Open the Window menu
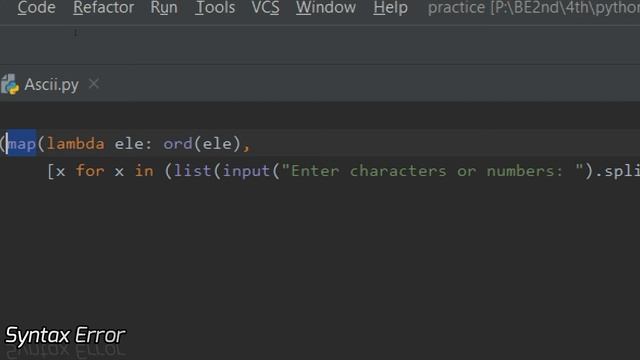The height and width of the screenshot is (360, 640). coord(326,7)
